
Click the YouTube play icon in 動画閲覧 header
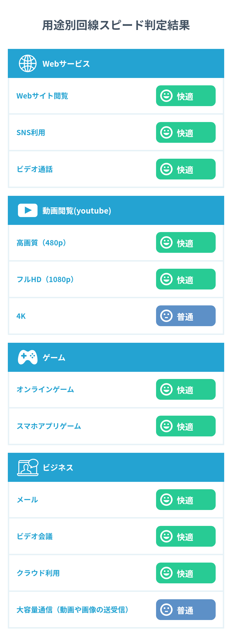pyautogui.click(x=28, y=210)
